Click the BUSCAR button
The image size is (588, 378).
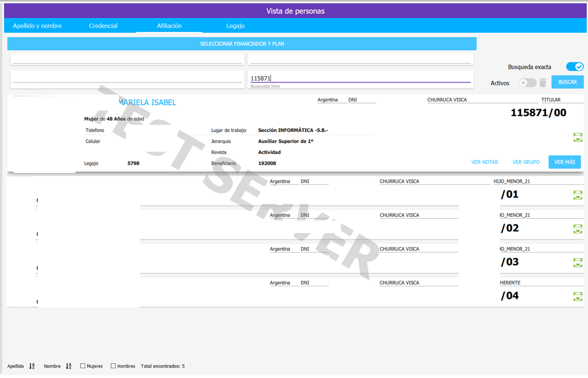[567, 82]
